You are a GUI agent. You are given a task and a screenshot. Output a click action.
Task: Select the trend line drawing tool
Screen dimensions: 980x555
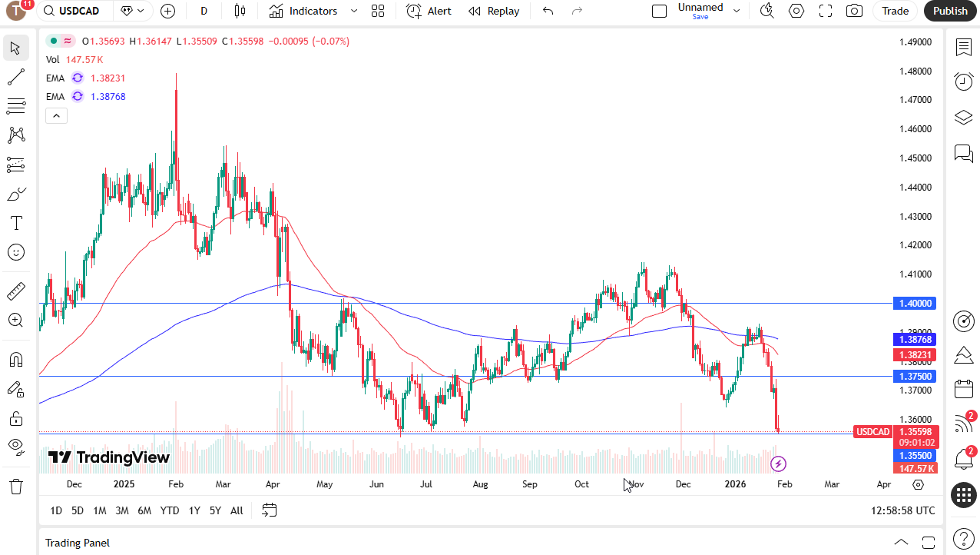coord(15,77)
